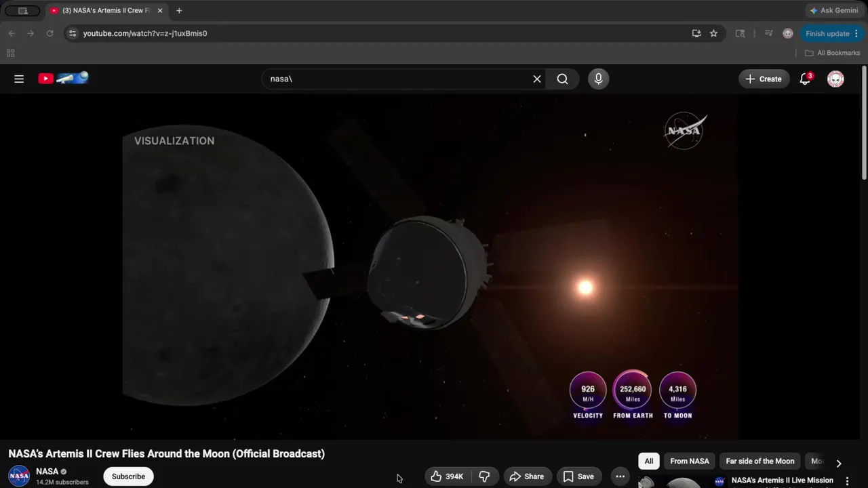Screen dimensions: 868x488
Task: Open Chrome apps grid shortcut
Action: (10, 53)
